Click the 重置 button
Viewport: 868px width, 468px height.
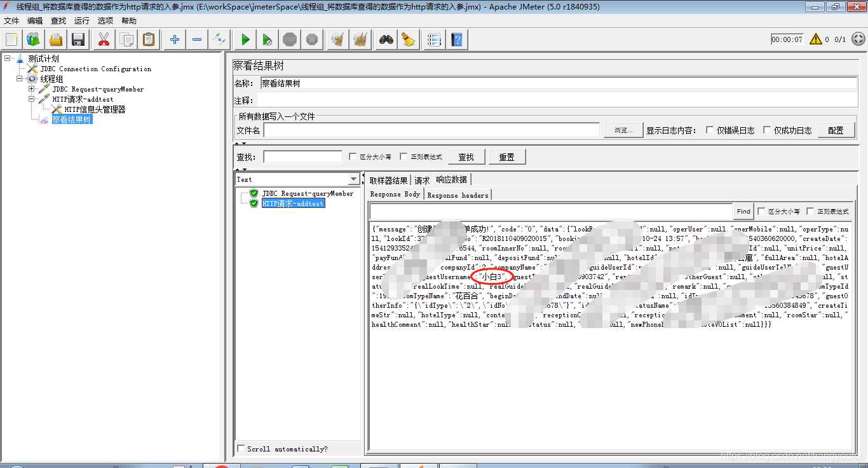506,157
